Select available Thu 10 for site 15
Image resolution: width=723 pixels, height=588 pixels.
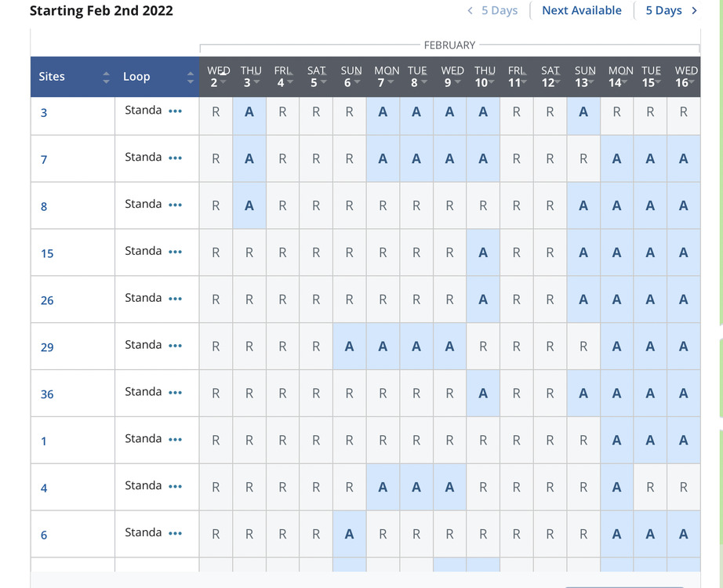tap(483, 252)
